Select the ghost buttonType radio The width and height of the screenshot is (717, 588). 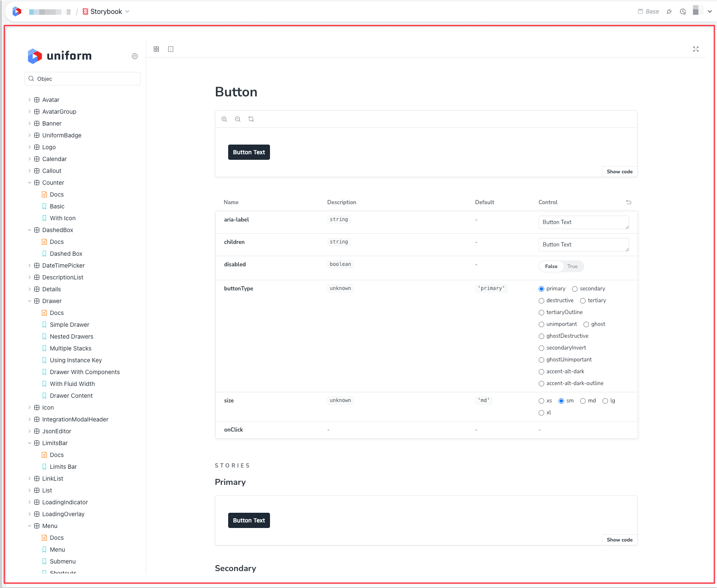tap(586, 324)
